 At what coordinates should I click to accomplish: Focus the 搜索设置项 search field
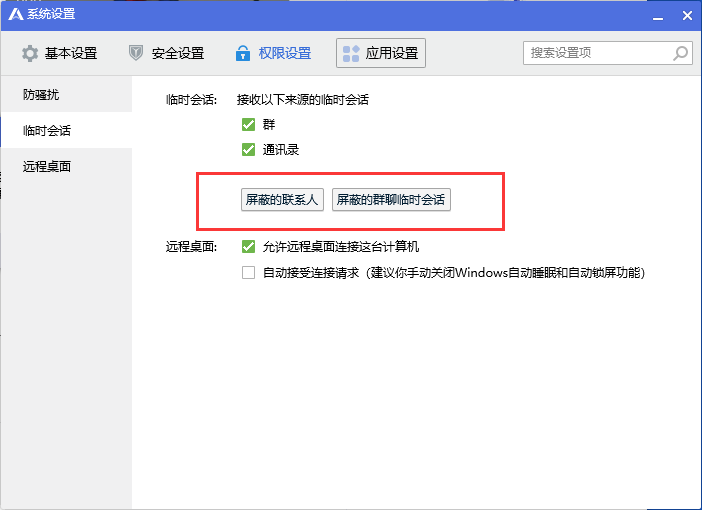608,53
